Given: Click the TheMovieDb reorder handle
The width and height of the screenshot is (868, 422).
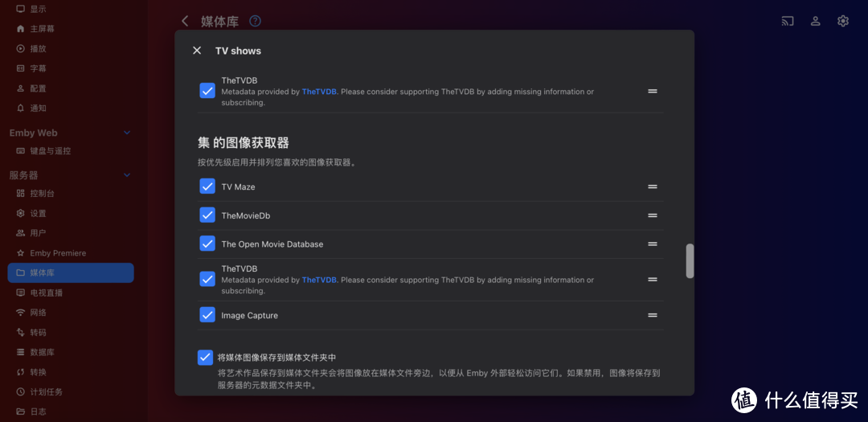Looking at the screenshot, I should (653, 215).
